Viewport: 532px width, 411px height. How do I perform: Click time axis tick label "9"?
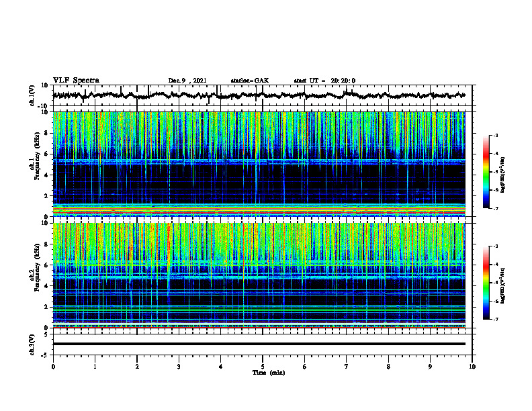(430, 367)
